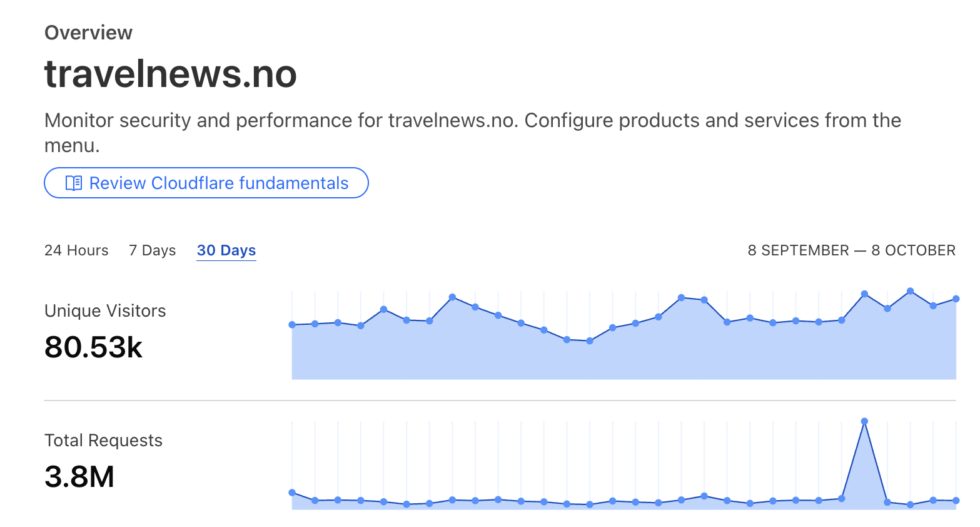Click the highest data point in Unique Visitors chart
The image size is (980, 527).
tap(910, 291)
